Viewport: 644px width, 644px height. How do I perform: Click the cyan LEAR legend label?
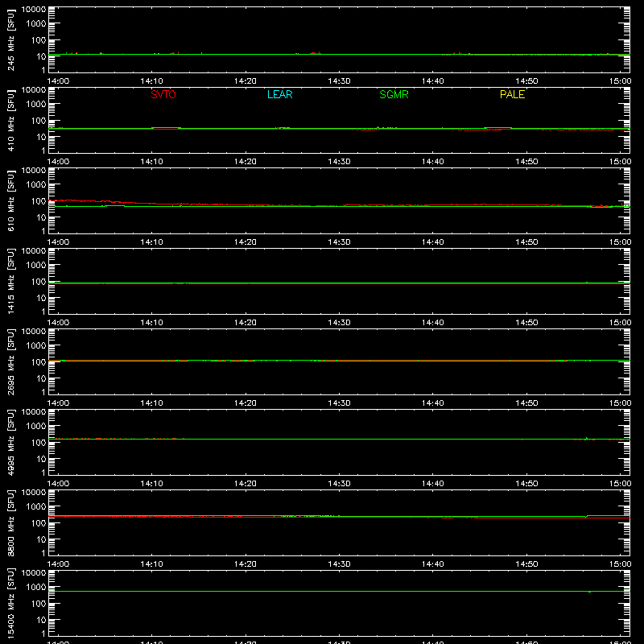pyautogui.click(x=279, y=94)
